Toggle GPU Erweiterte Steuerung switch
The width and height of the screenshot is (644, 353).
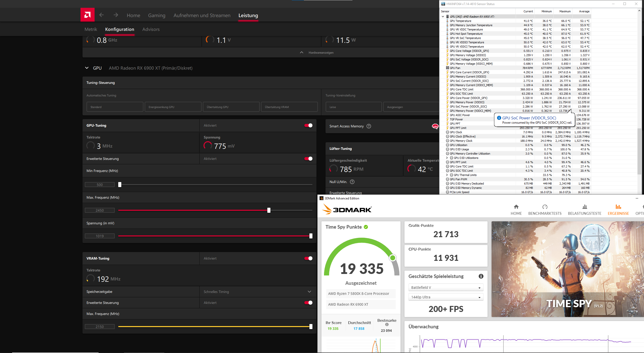(308, 159)
